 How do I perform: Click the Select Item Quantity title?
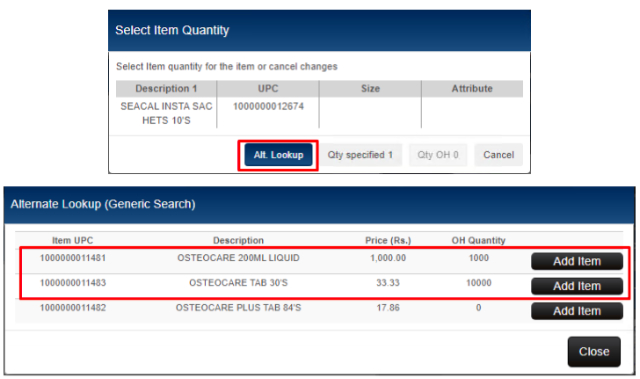pos(172,30)
